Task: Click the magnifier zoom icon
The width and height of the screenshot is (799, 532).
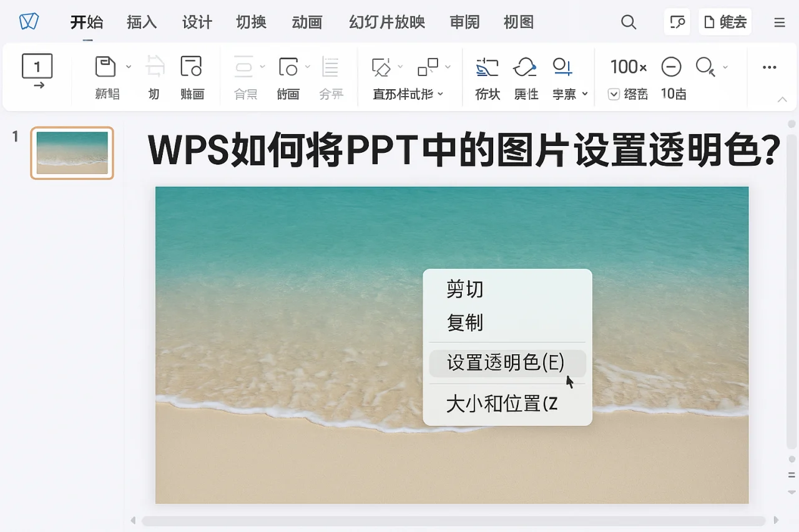Action: (x=704, y=67)
